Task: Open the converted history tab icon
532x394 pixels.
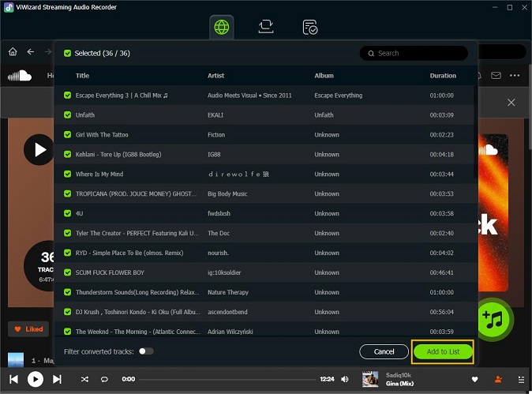Action: 309,27
